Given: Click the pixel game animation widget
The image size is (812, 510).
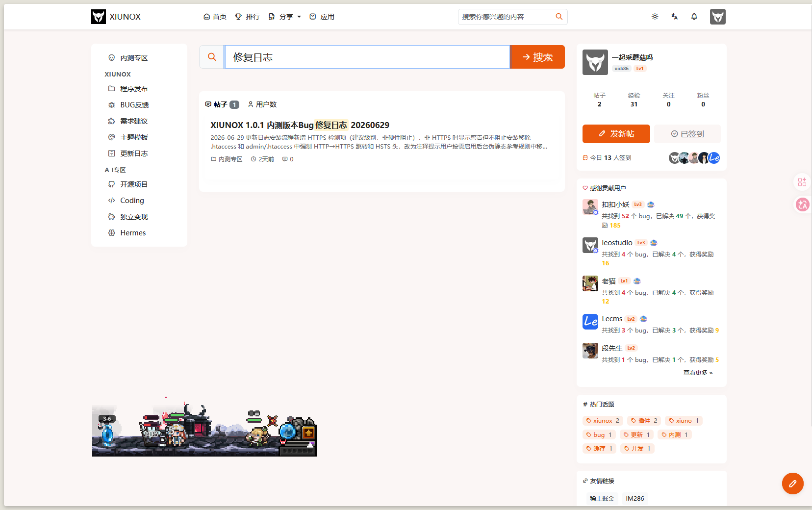Looking at the screenshot, I should point(204,427).
